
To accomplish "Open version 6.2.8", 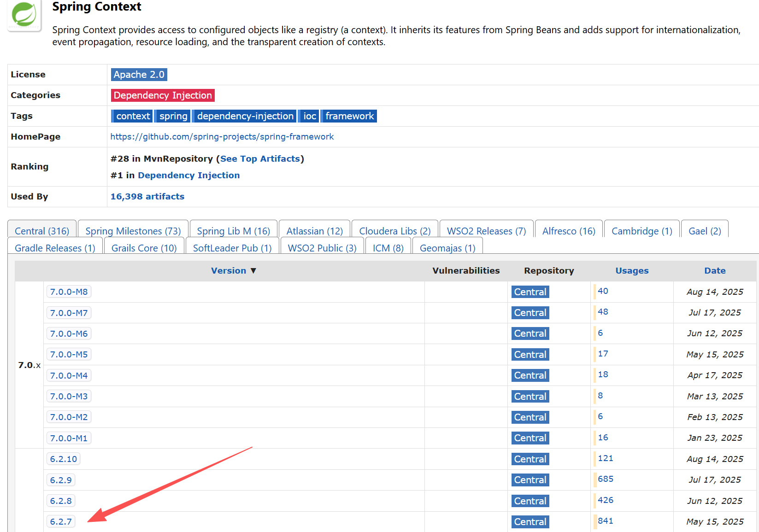I will click(61, 501).
